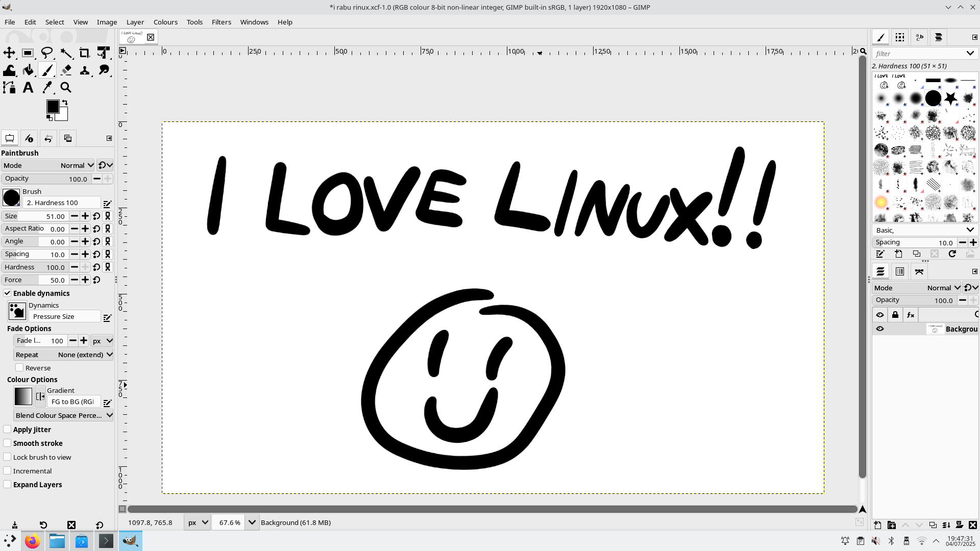The image size is (980, 551).
Task: Open the Colours menu
Action: pyautogui.click(x=165, y=22)
